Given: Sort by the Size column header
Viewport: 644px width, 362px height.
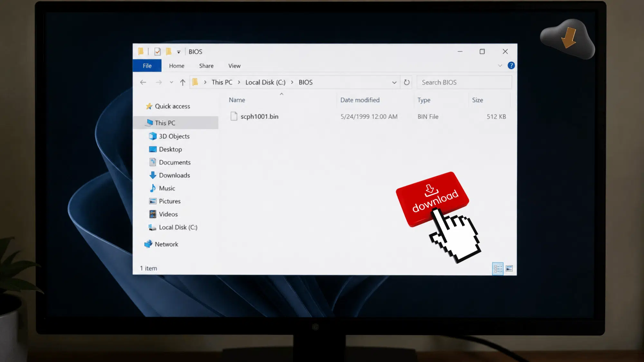Looking at the screenshot, I should [478, 100].
